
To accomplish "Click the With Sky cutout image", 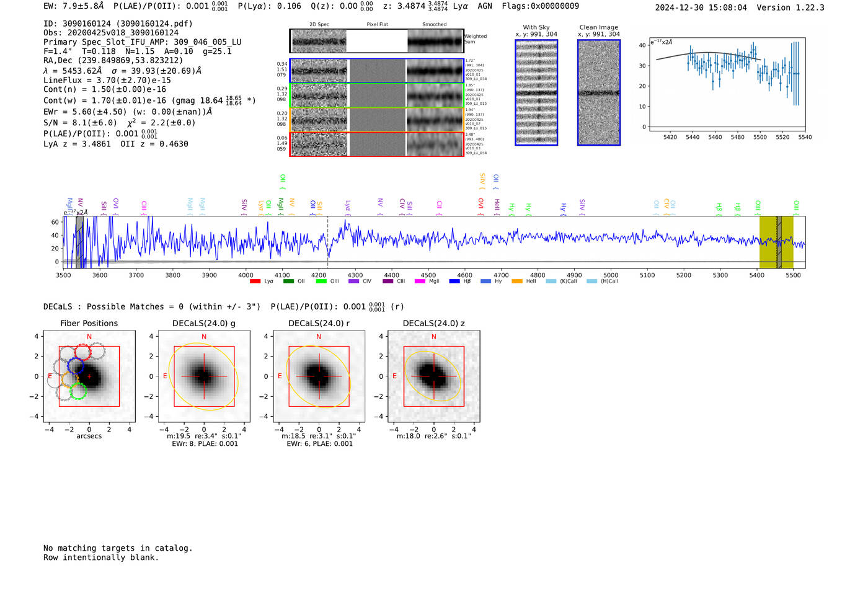I will 536,92.
